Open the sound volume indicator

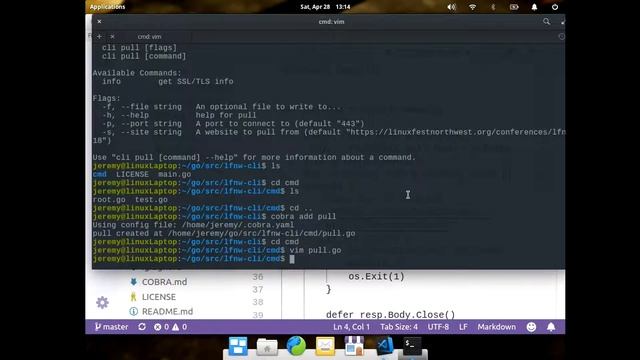coord(451,7)
